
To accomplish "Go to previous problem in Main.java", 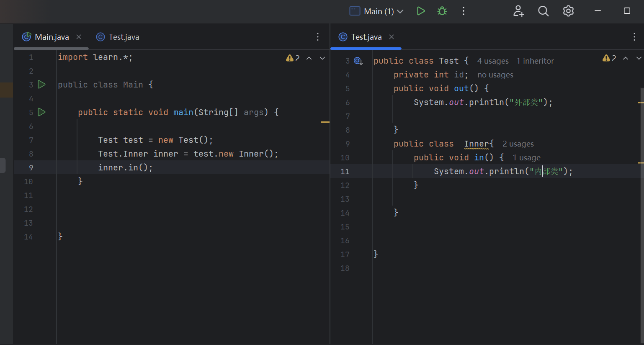I will coord(309,58).
